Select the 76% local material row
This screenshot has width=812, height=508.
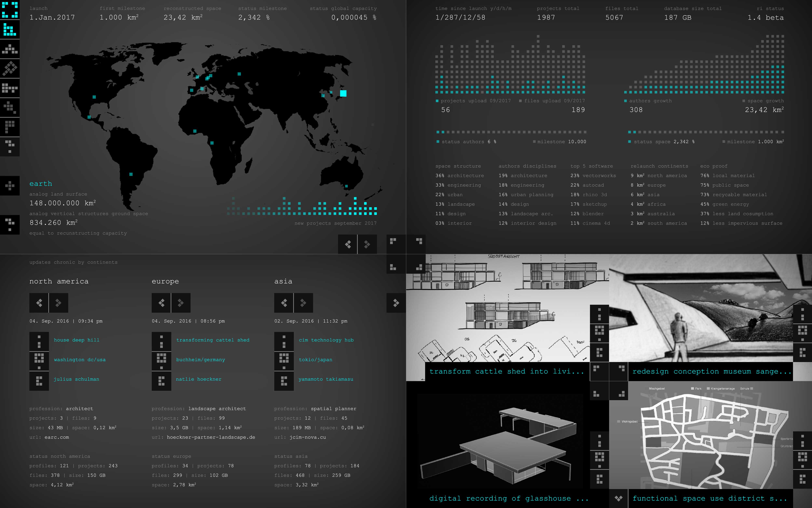[x=727, y=176]
